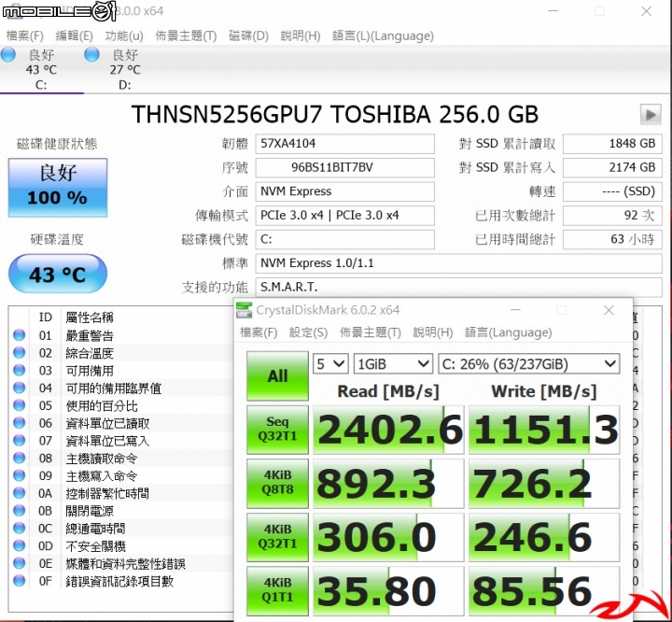Click status orb of attribute 0F 錯誤資訊記錄項目數

click(20, 581)
